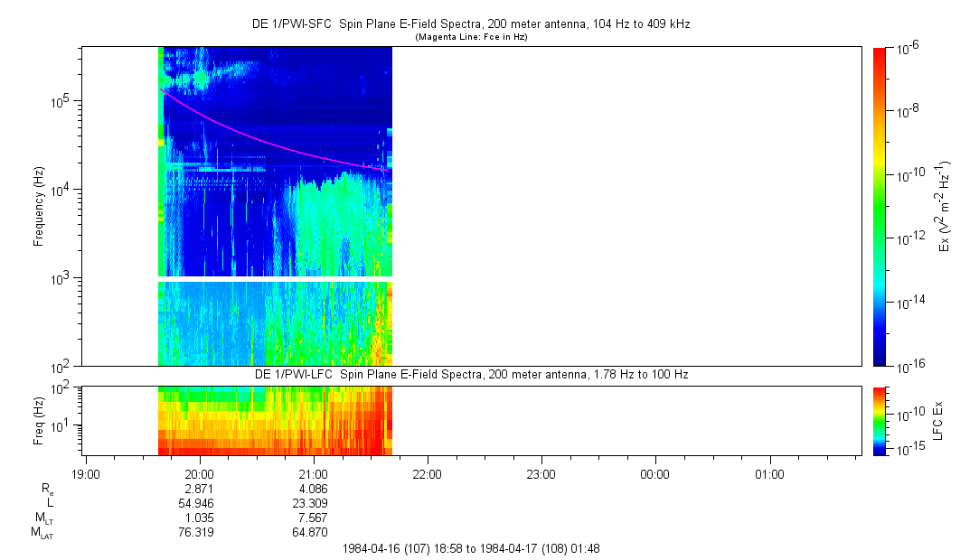This screenshot has height=560, width=979.
Task: Click the 1984-04-16 date range caption
Action: pyautogui.click(x=470, y=548)
